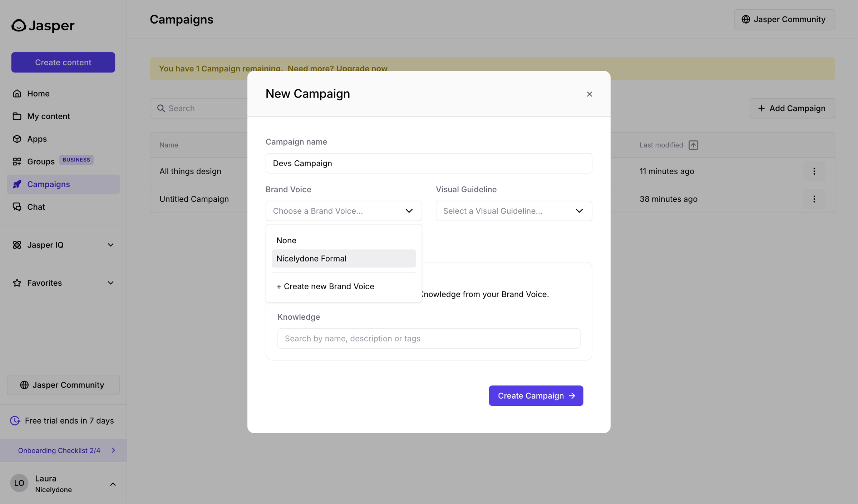Click the free trial clock icon
Screen dimensions: 858x504
(x=15, y=421)
